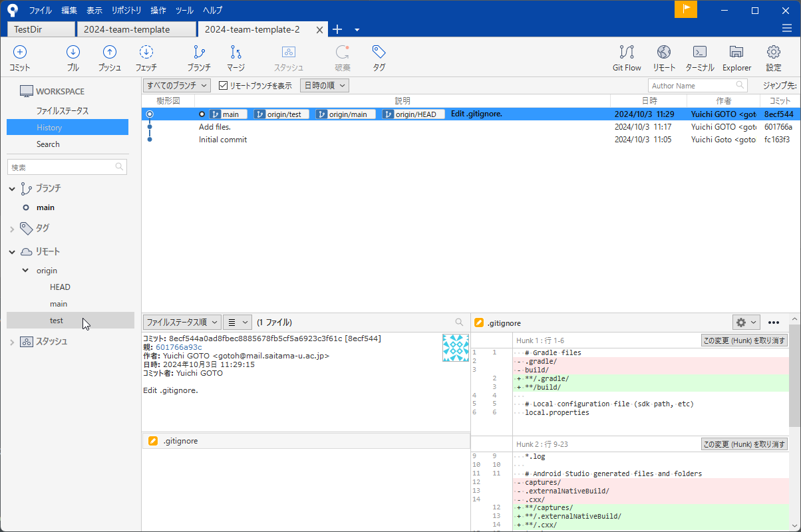Click the orange flag notification icon
The width and height of the screenshot is (801, 532).
click(x=686, y=9)
